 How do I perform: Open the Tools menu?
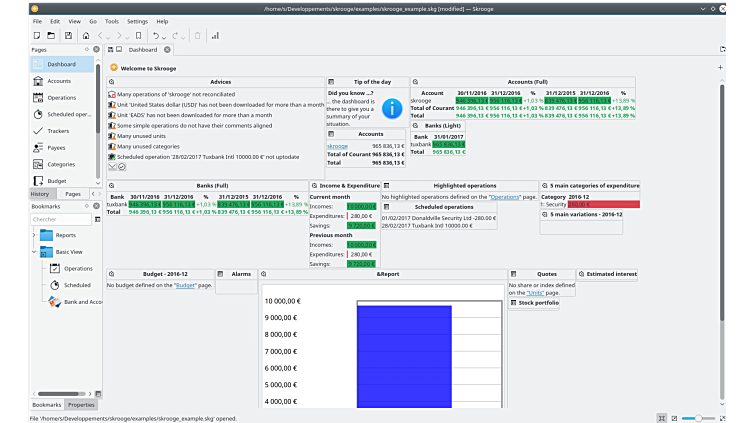click(x=111, y=20)
